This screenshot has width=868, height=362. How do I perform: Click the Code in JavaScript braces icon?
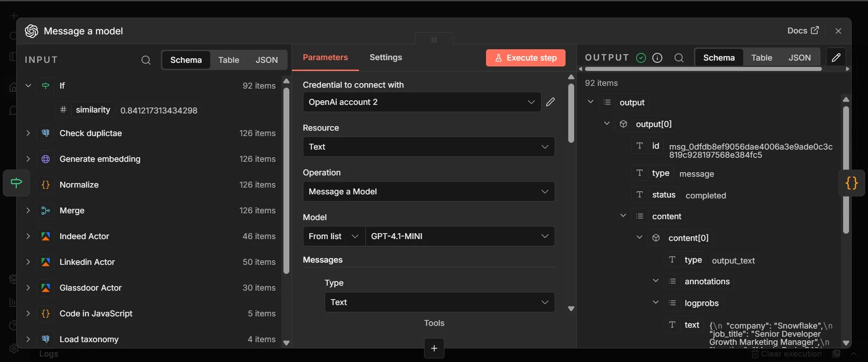46,314
